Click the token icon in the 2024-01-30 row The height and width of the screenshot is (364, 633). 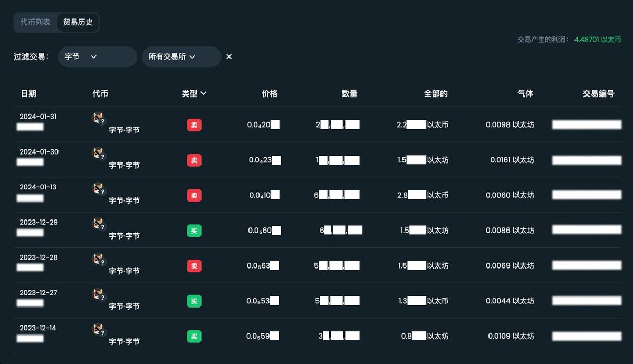tap(99, 155)
